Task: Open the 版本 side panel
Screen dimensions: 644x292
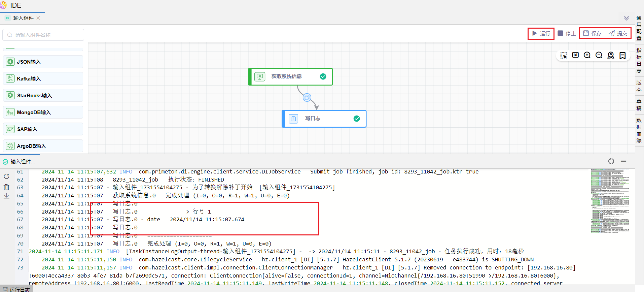Action: tap(639, 86)
